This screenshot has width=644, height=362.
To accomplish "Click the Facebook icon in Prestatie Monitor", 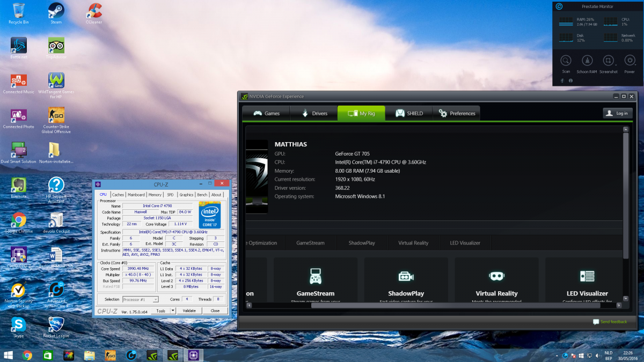I will point(562,80).
